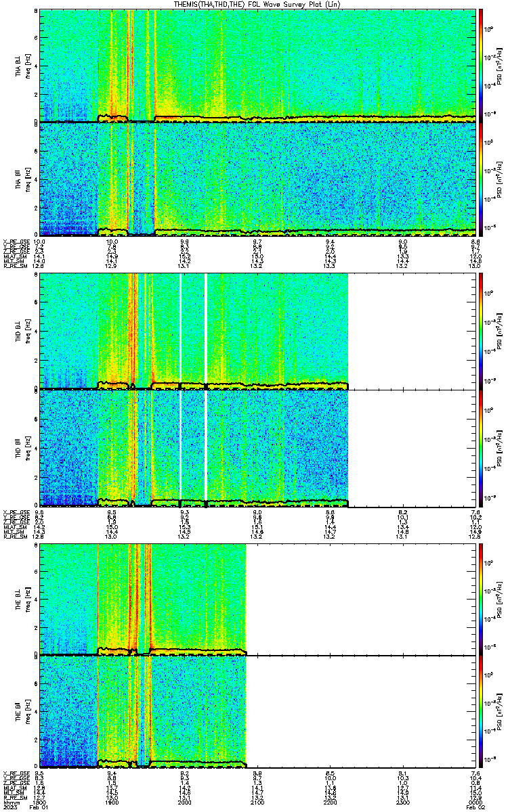Click the '1800' time tick label at bottom
The height and width of the screenshot is (812, 508).
(39, 803)
